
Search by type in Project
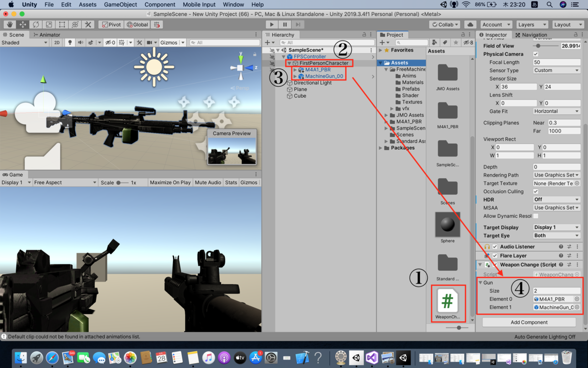[436, 43]
